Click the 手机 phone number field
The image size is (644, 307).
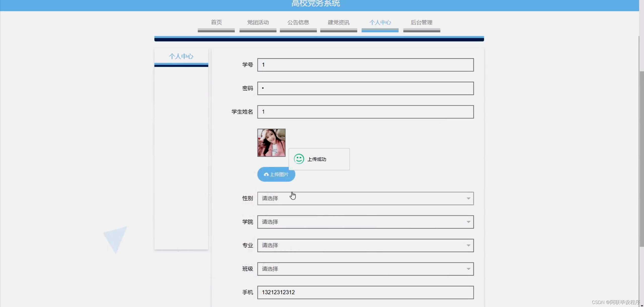point(365,292)
